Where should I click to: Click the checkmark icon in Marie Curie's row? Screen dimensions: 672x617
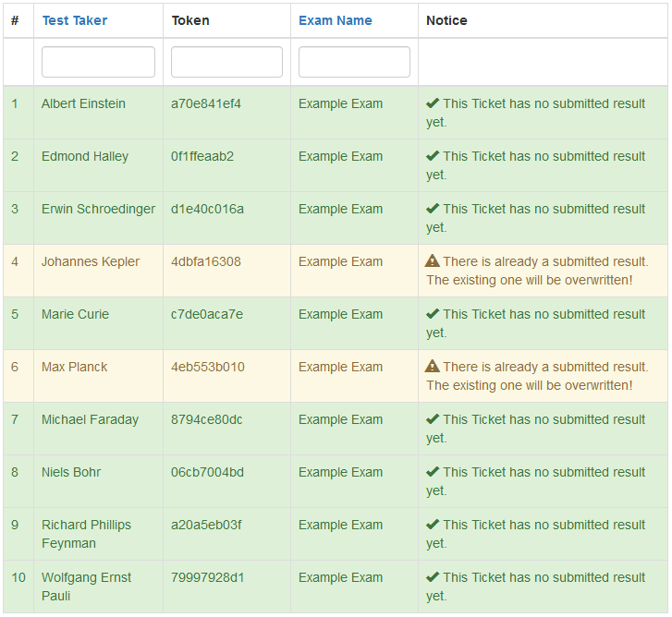pyautogui.click(x=433, y=314)
